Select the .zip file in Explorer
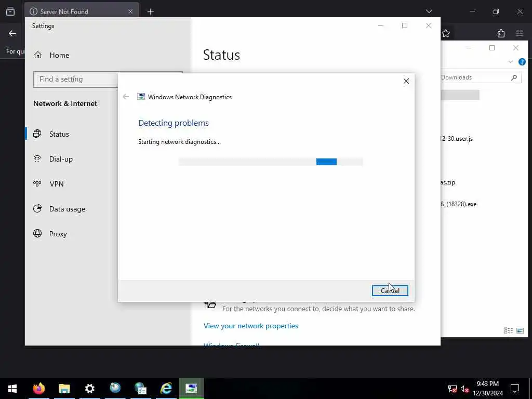The height and width of the screenshot is (399, 532). tap(448, 182)
